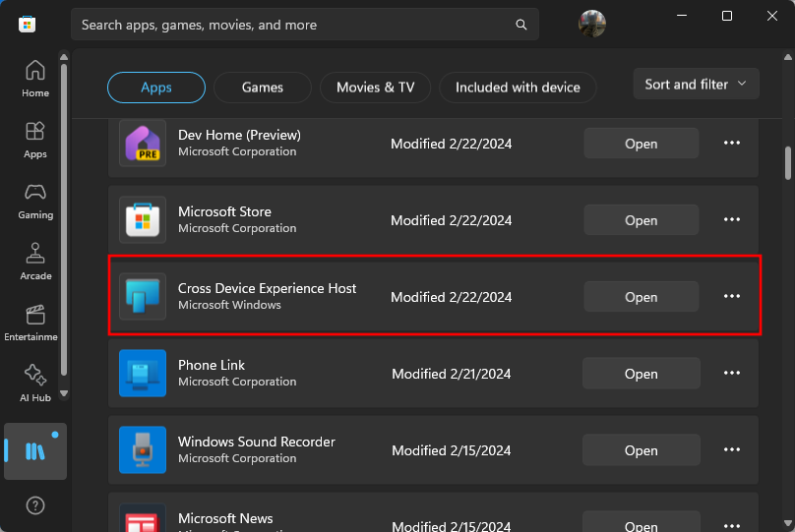Open Entertainment in the sidebar
This screenshot has height=532, width=795.
pos(31,323)
